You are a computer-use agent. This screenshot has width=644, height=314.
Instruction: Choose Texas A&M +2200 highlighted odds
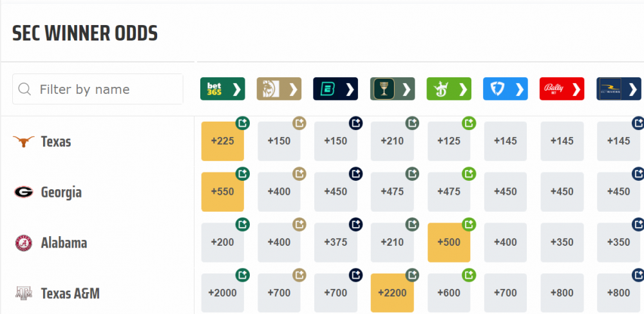pyautogui.click(x=392, y=293)
